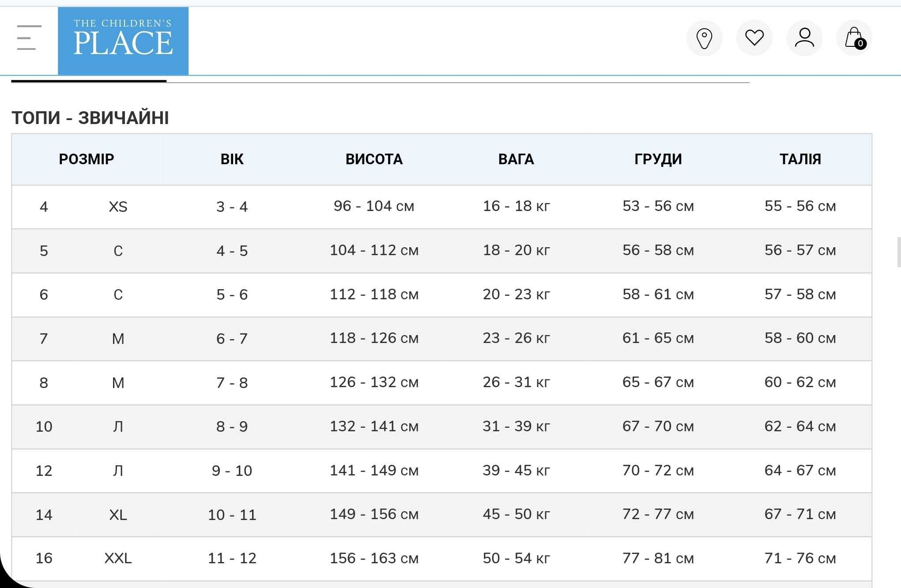Click the 67 - 70 см chest cell

pyautogui.click(x=658, y=426)
